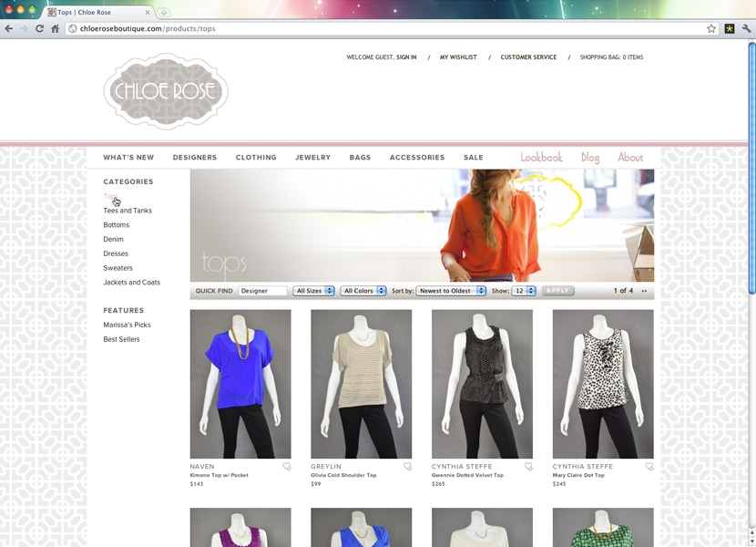Screen dimensions: 756x547
Task: Open the Sort by Newest to Oldest dropdown
Action: point(451,291)
